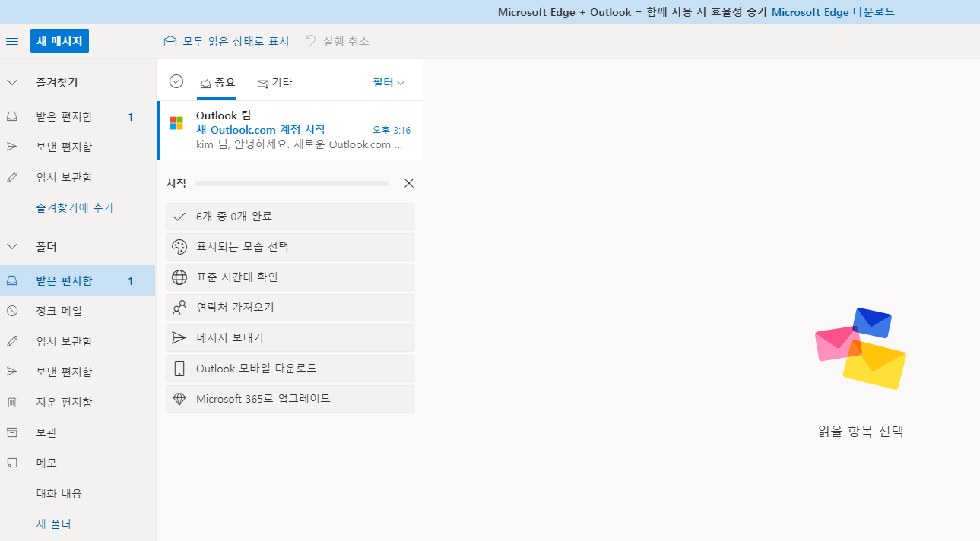Click 표시되는 모습 선택 item

click(x=290, y=247)
